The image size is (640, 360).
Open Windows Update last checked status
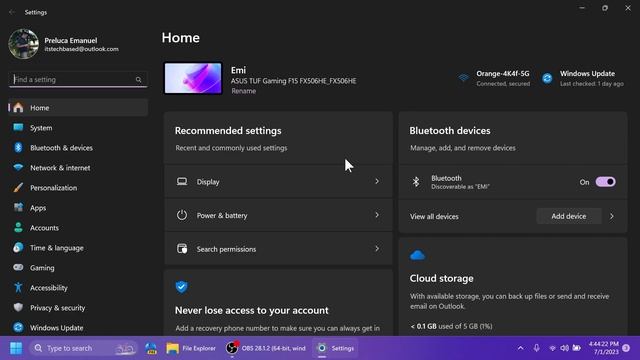583,78
